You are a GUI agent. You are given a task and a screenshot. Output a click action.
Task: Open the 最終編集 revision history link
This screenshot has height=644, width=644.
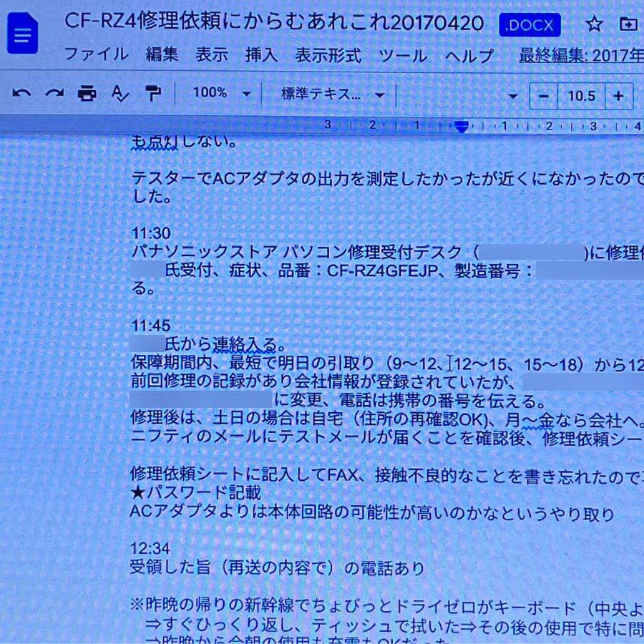(x=582, y=55)
